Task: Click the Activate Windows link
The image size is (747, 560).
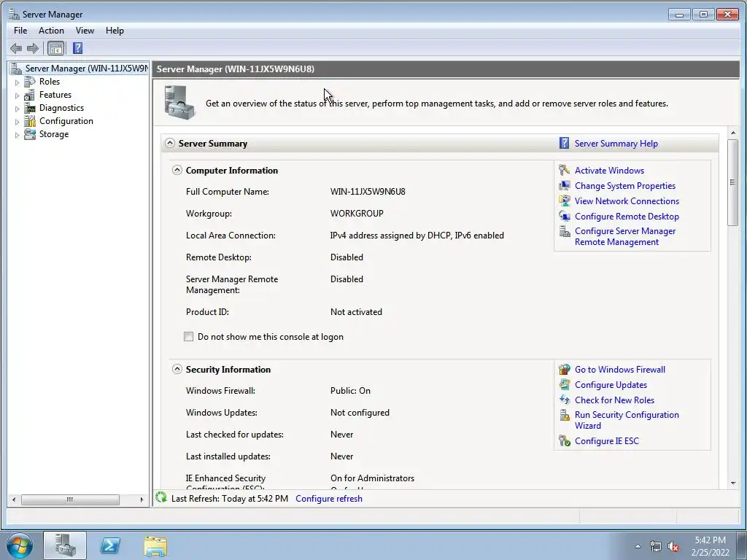Action: click(609, 170)
